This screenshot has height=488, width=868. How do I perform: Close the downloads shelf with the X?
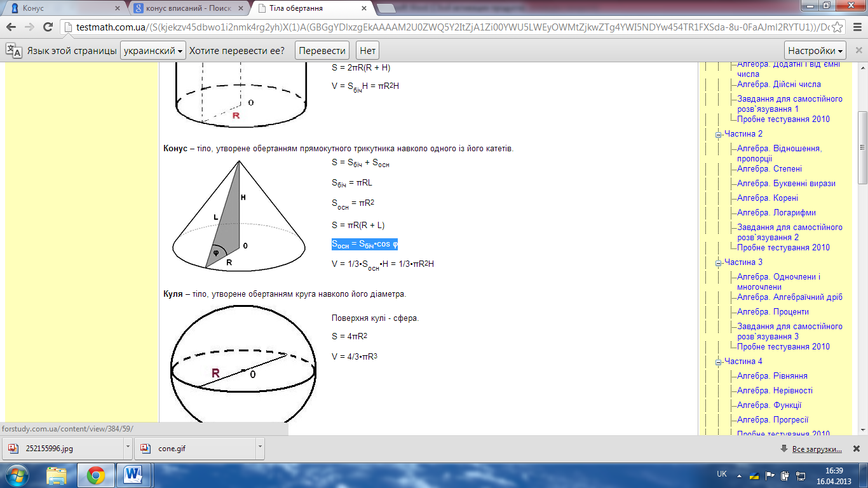[x=857, y=449]
